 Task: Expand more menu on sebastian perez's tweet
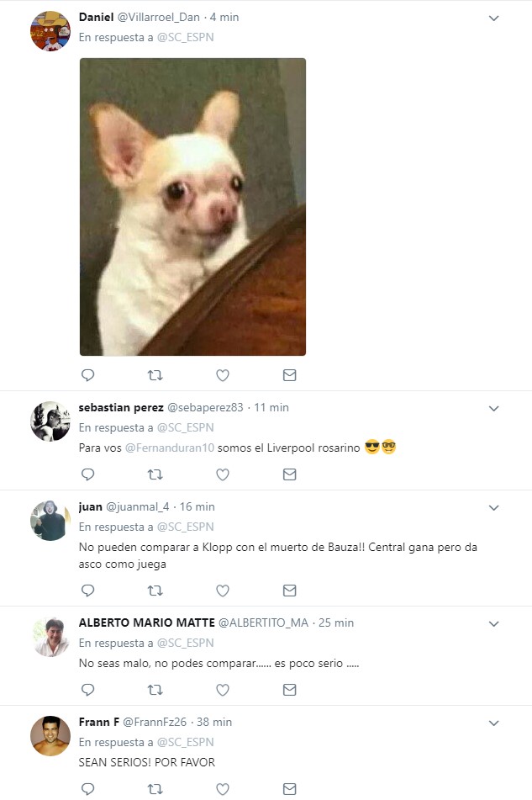(x=493, y=408)
